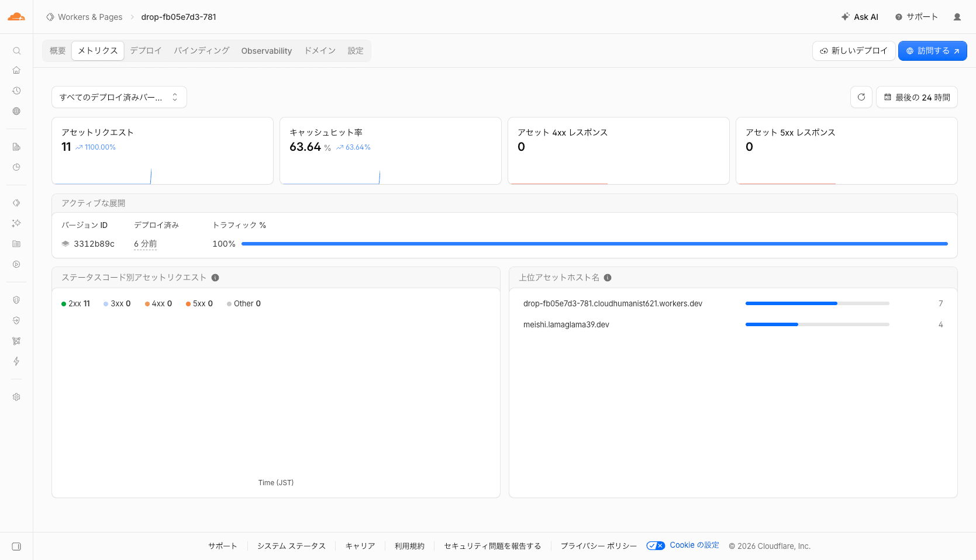Toggle the 4xx series in chart legend
This screenshot has width=976, height=560.
(x=158, y=304)
